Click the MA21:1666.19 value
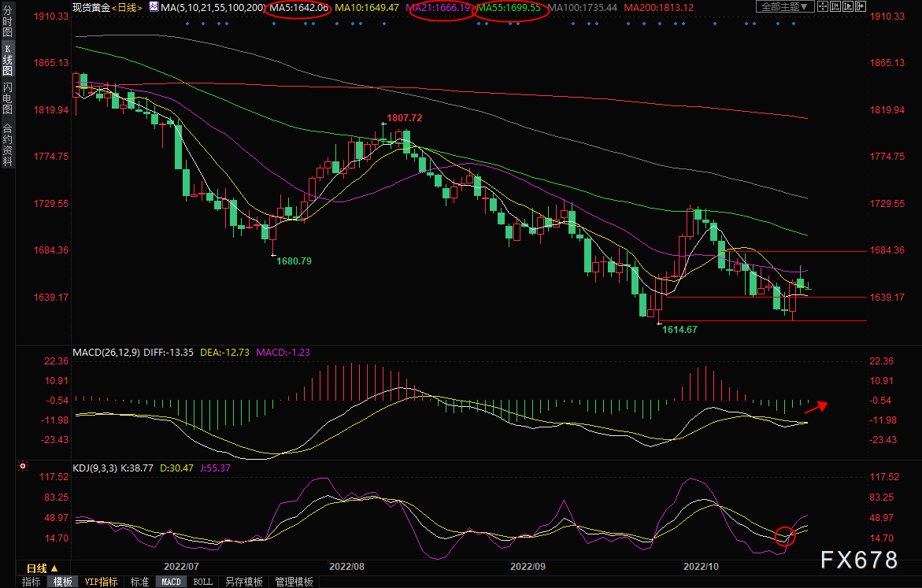This screenshot has width=922, height=588. coord(439,8)
